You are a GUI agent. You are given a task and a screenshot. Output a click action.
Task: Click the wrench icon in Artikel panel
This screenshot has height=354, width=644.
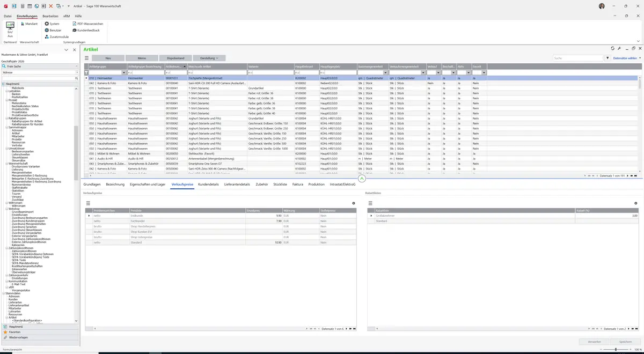(619, 48)
